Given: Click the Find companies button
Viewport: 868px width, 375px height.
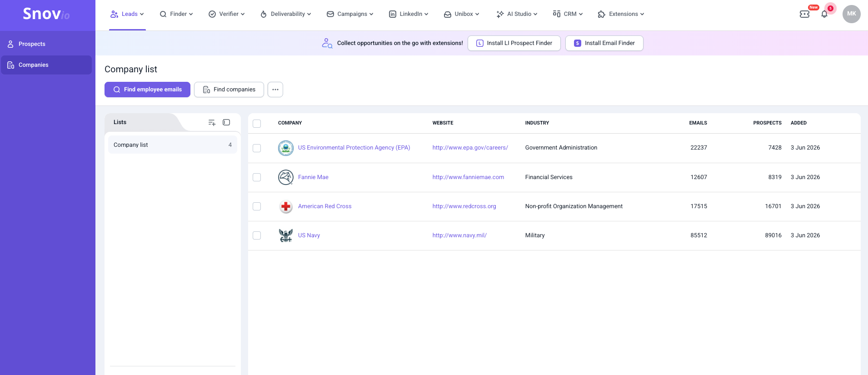Looking at the screenshot, I should tap(229, 90).
